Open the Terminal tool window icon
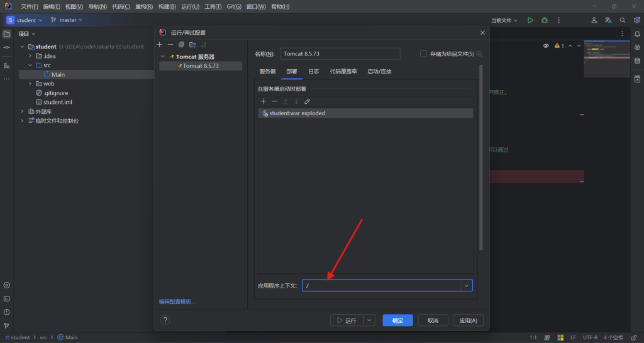Screen dimensions: 644x343 coord(6,299)
